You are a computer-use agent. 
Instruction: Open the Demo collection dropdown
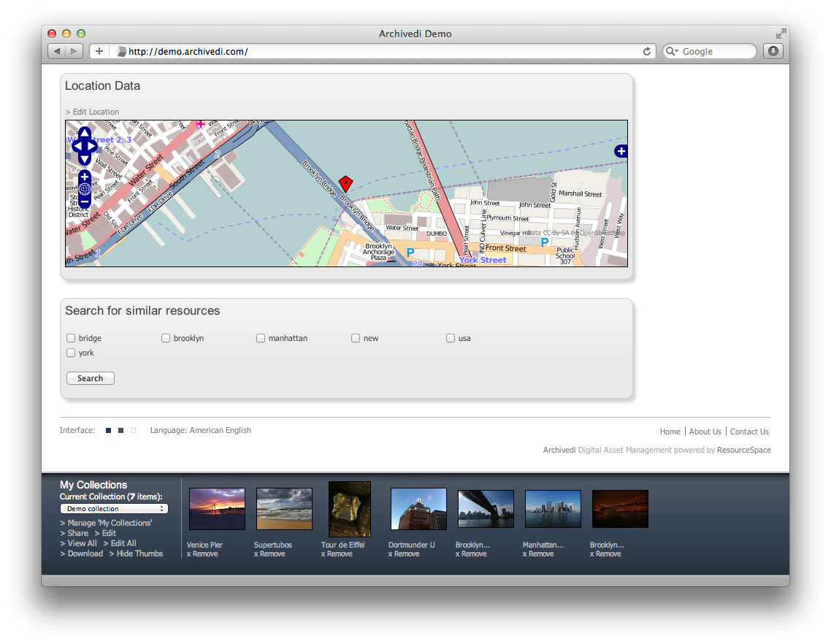114,509
